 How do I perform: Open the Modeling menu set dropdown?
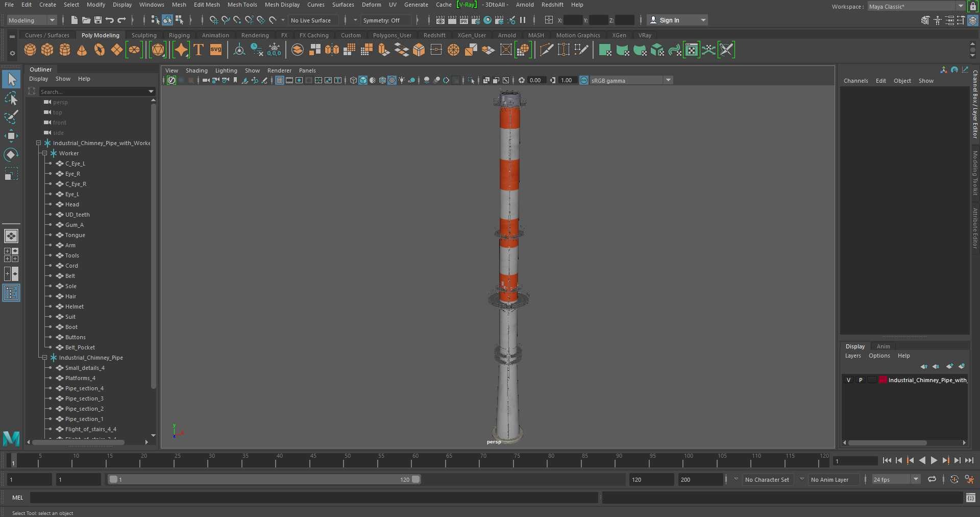point(32,20)
